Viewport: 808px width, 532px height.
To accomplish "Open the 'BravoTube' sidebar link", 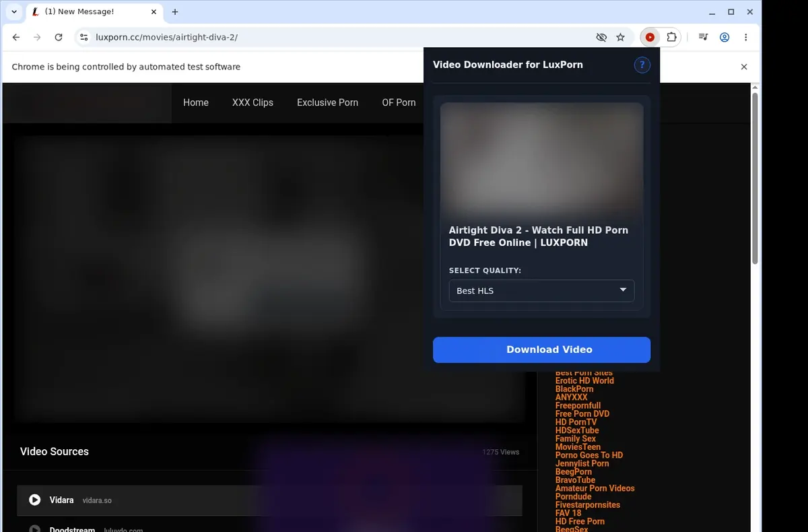I will point(575,480).
